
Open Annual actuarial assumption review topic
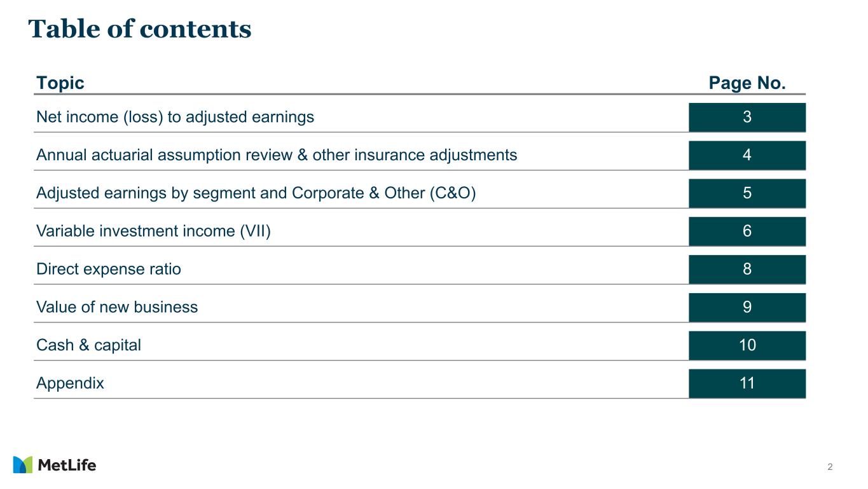pos(277,155)
